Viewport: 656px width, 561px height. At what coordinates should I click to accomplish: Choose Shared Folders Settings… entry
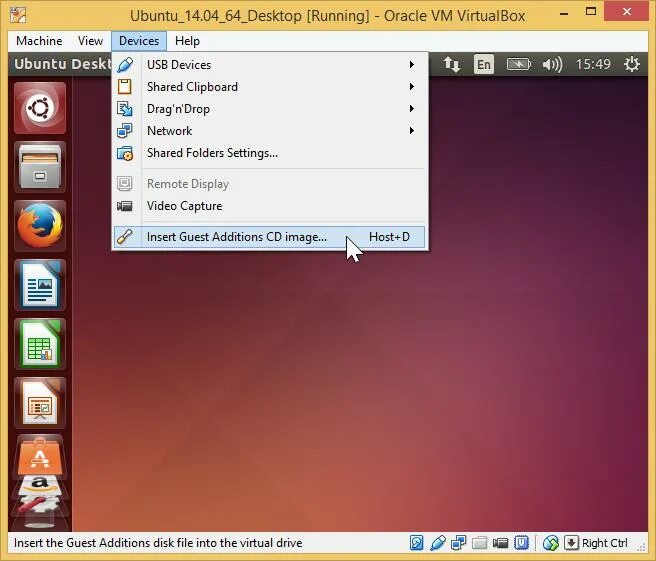coord(270,153)
